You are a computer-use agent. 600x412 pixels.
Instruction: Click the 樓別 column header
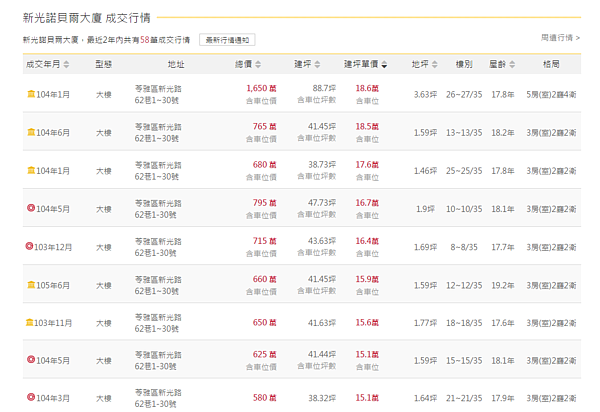pyautogui.click(x=464, y=64)
